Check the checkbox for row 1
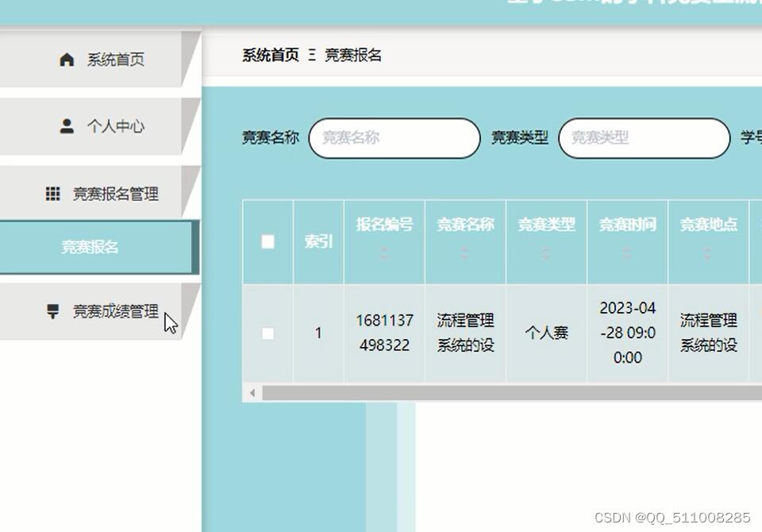Image resolution: width=762 pixels, height=532 pixels. click(267, 333)
